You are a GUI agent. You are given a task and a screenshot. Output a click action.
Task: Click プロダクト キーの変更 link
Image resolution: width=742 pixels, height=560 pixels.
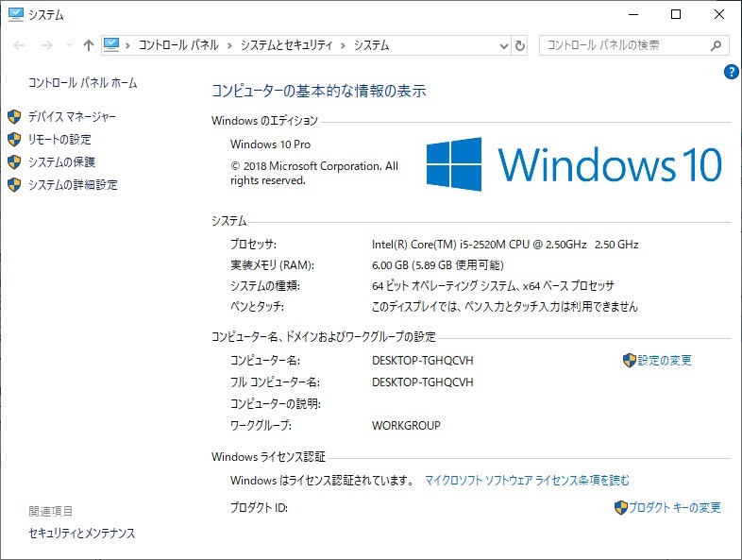click(675, 507)
